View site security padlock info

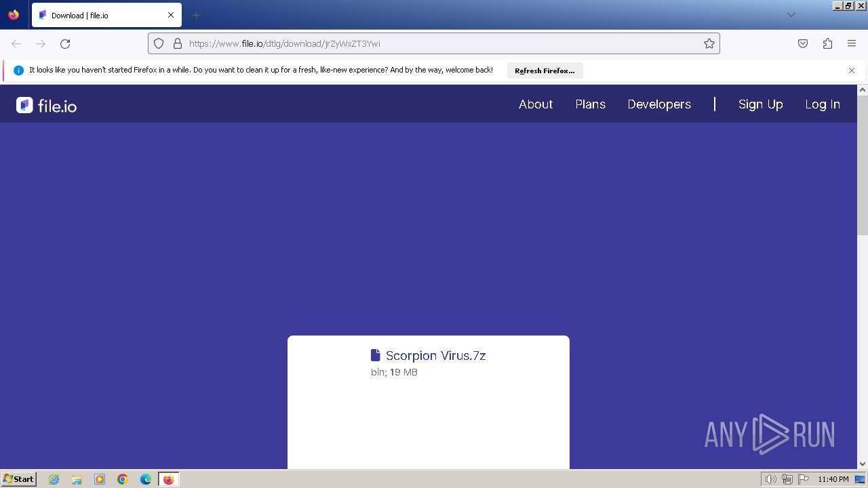point(178,43)
